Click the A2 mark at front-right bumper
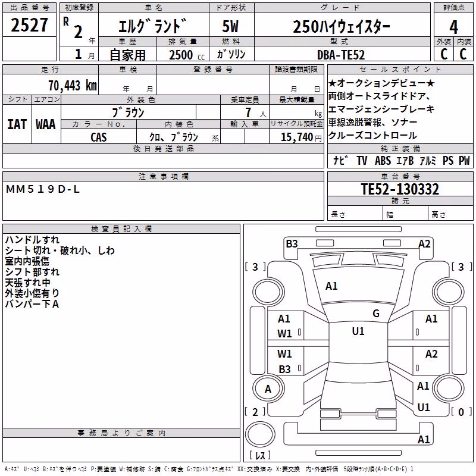The width and height of the screenshot is (476, 476). pyautogui.click(x=424, y=244)
